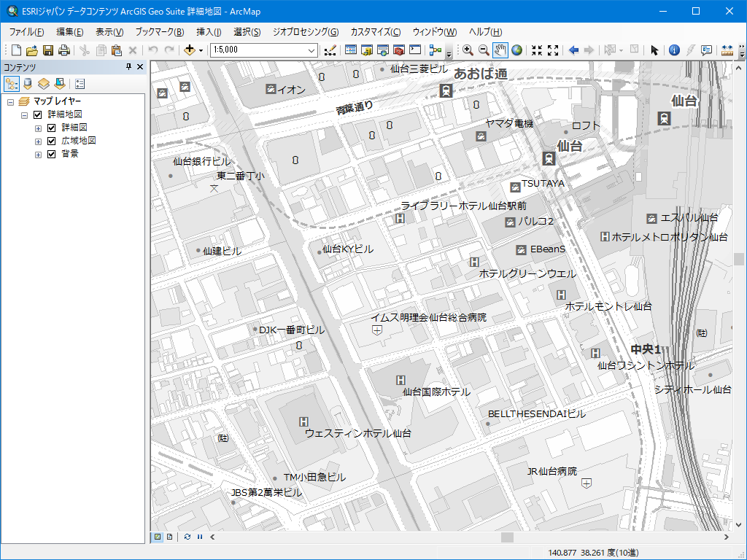This screenshot has width=747, height=560.
Task: Open the Add Data dropdown arrow
Action: (x=201, y=50)
